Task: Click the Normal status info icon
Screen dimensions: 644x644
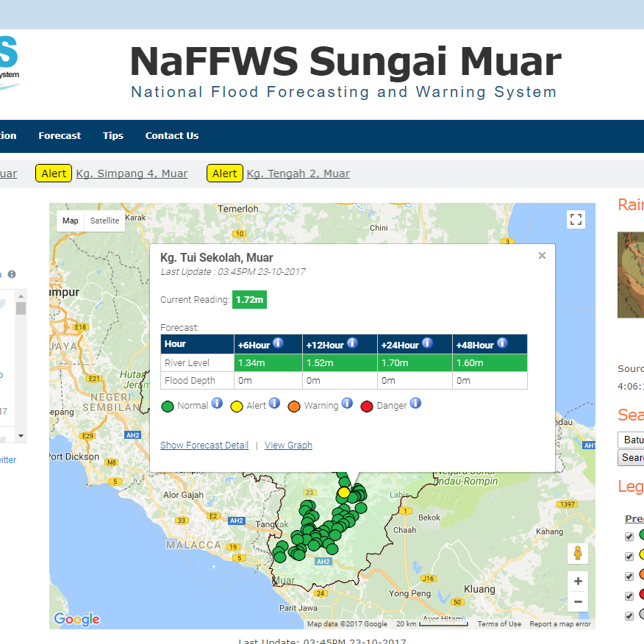Action: [216, 403]
